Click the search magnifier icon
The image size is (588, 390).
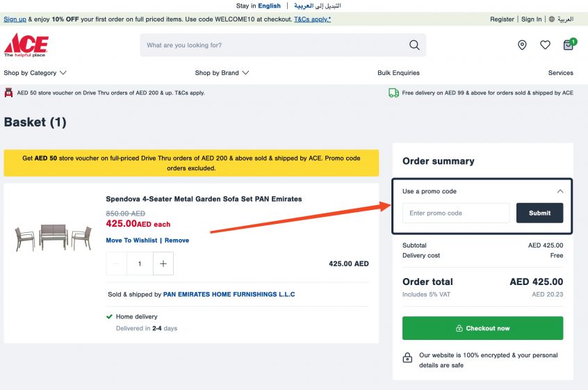click(414, 45)
